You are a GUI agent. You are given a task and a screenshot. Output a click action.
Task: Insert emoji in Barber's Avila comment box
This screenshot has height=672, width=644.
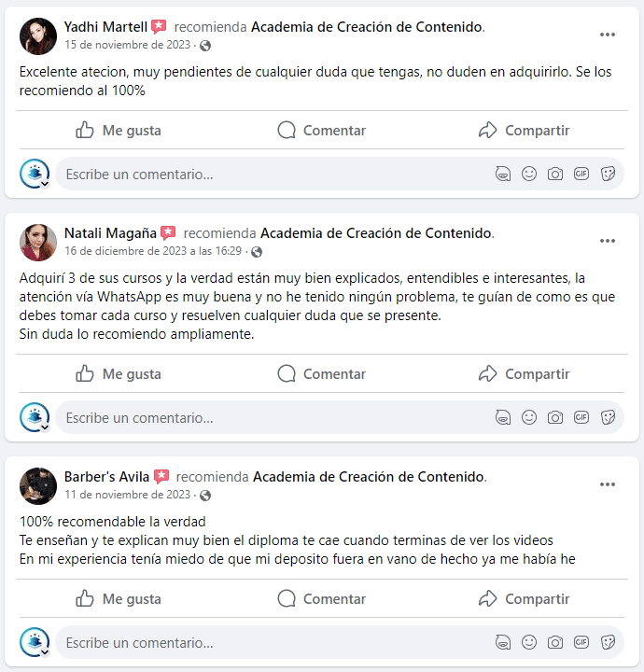tap(529, 642)
